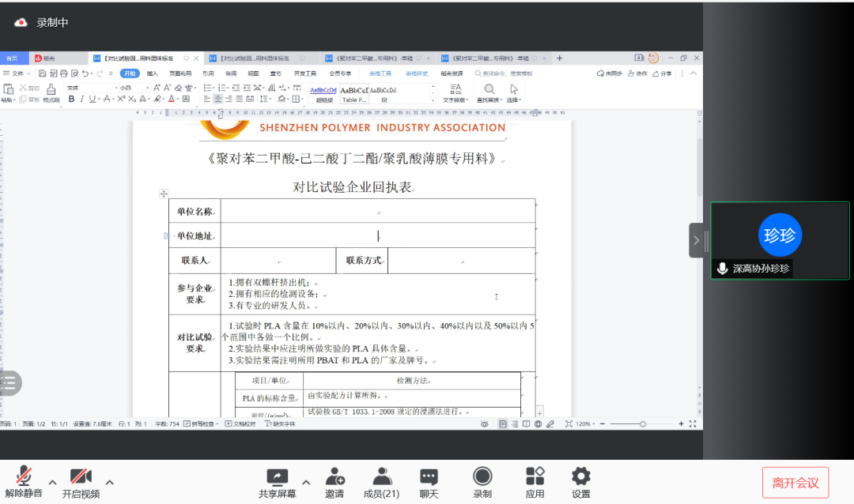Click the 未同步 sync status button
Screen dimensions: 854x504
tap(610, 73)
